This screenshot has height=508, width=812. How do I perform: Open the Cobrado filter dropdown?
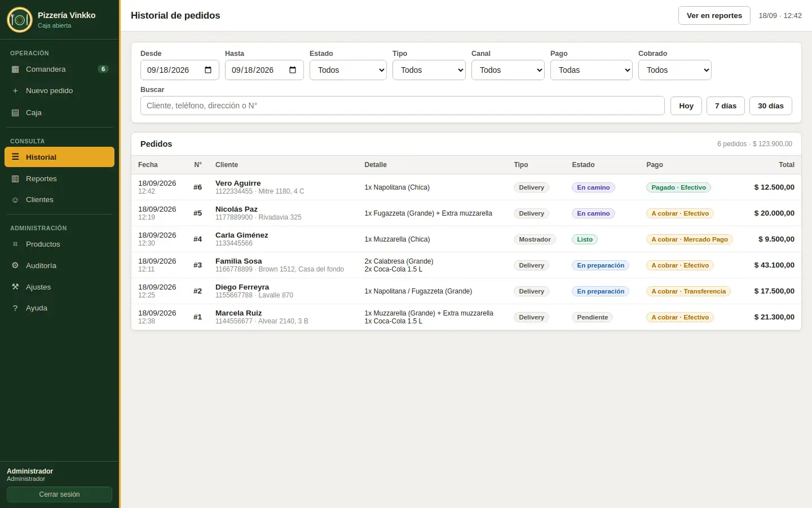[675, 70]
